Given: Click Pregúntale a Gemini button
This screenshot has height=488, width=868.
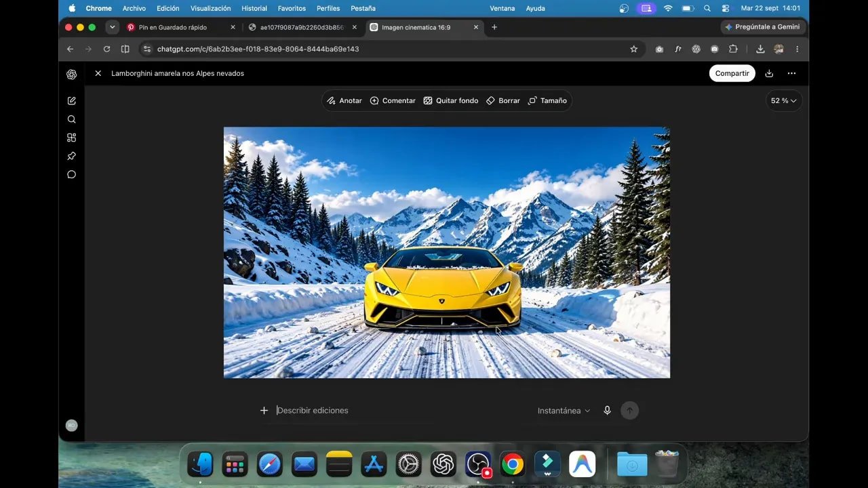Looking at the screenshot, I should [763, 27].
